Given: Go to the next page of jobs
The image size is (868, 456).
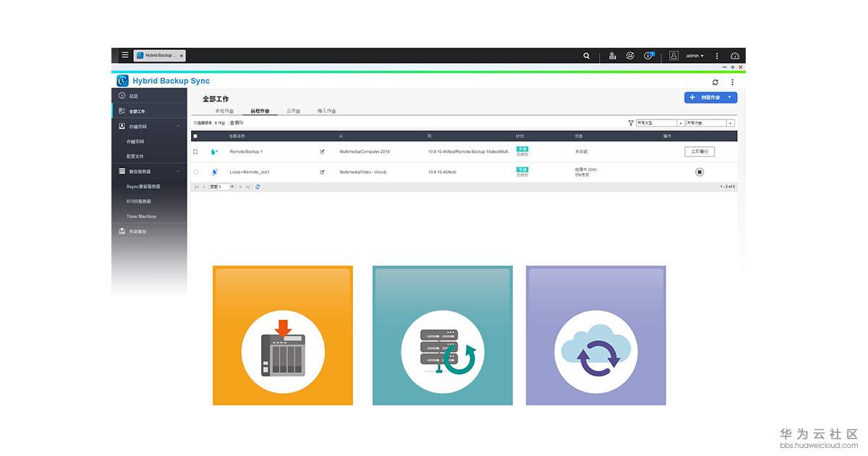Looking at the screenshot, I should pos(240,187).
